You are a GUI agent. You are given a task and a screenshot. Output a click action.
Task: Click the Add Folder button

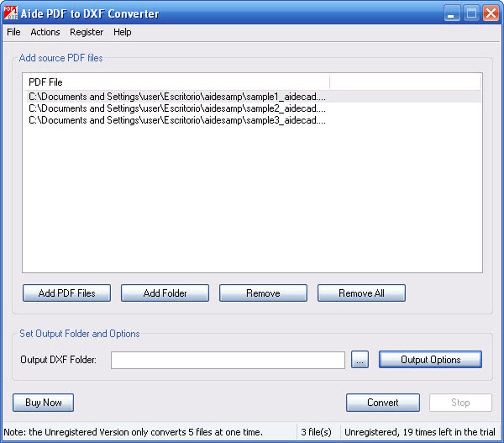click(x=165, y=293)
